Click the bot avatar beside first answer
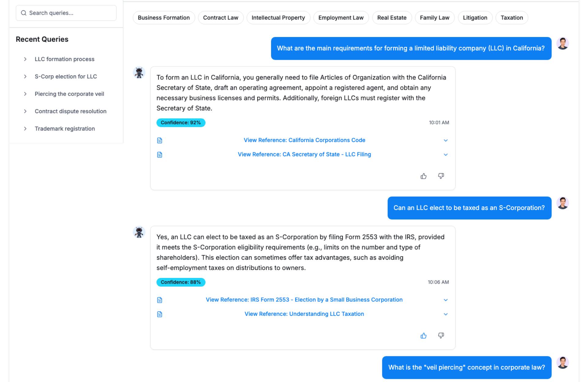Screen dimensions: 588x382 (x=139, y=73)
